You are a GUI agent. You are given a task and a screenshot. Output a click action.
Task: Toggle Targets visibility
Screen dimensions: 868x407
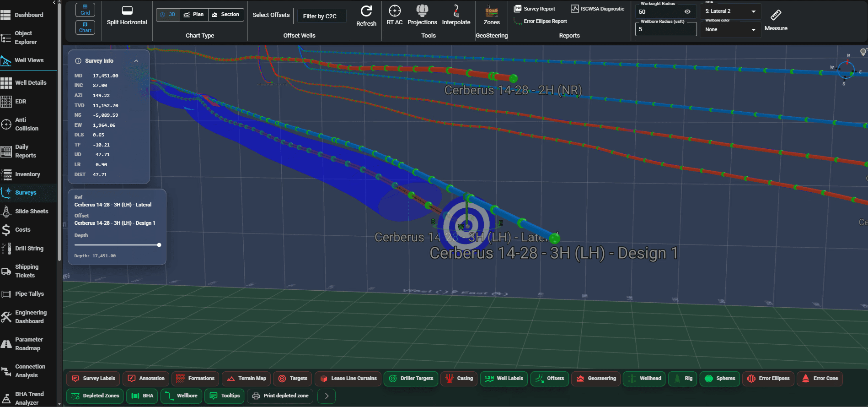pos(293,379)
